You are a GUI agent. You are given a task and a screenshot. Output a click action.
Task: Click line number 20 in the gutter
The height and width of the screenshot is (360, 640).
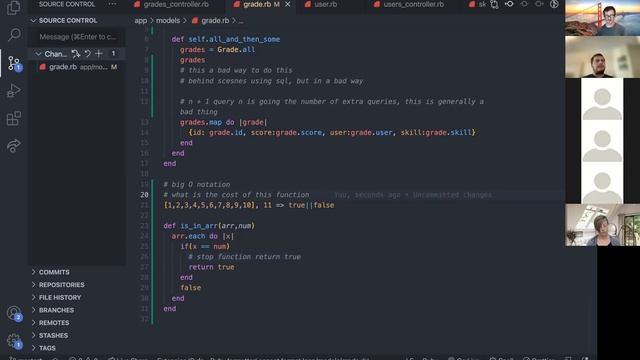tap(144, 195)
